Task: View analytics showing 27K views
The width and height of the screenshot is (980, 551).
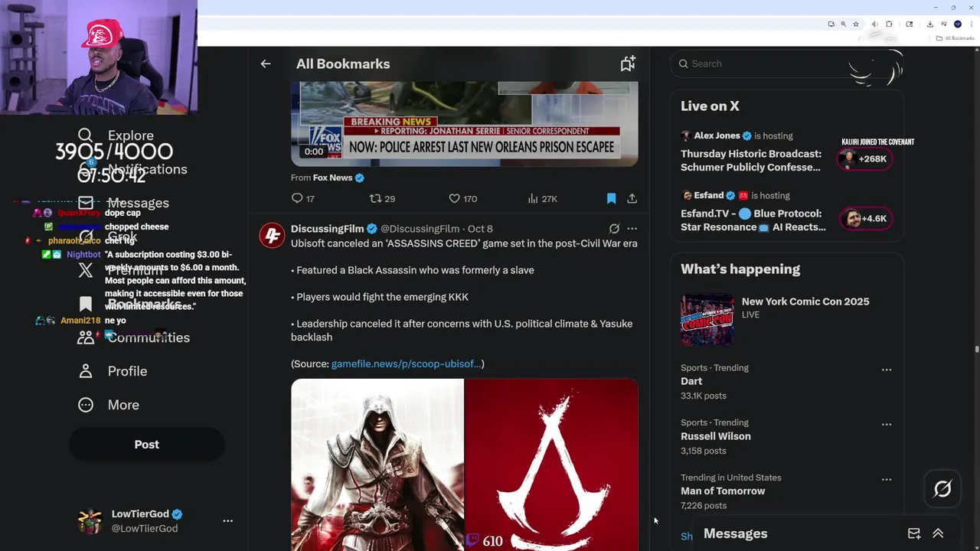Action: (x=542, y=198)
